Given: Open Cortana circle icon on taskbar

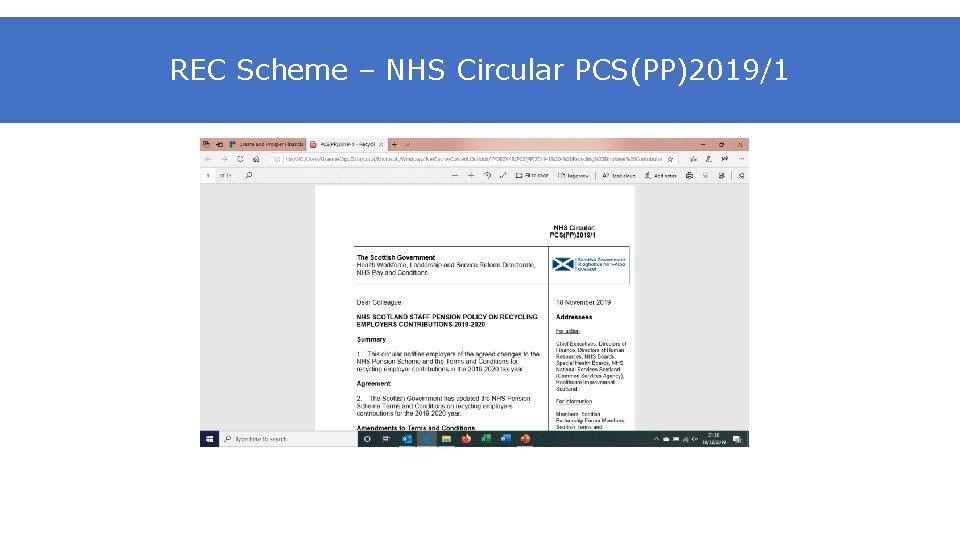Looking at the screenshot, I should tap(367, 439).
